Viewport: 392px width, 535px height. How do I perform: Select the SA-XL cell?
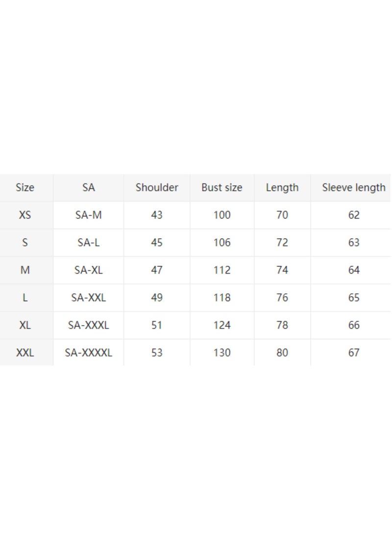click(x=88, y=270)
